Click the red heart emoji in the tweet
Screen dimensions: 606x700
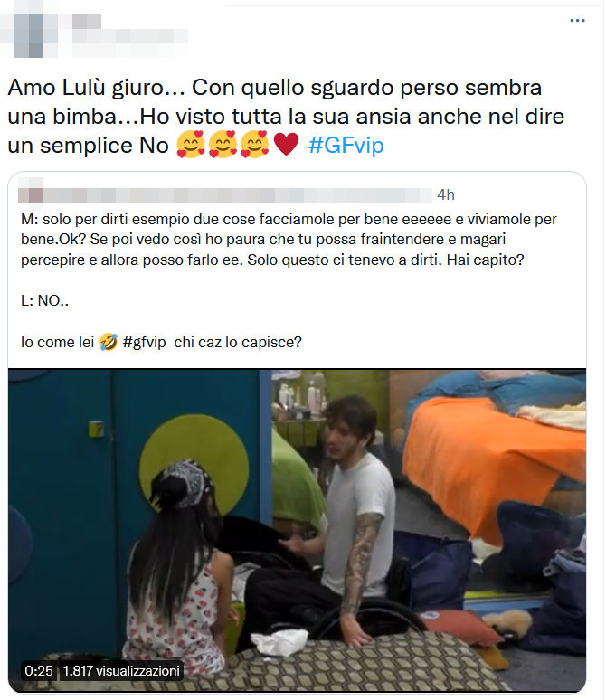pyautogui.click(x=286, y=144)
